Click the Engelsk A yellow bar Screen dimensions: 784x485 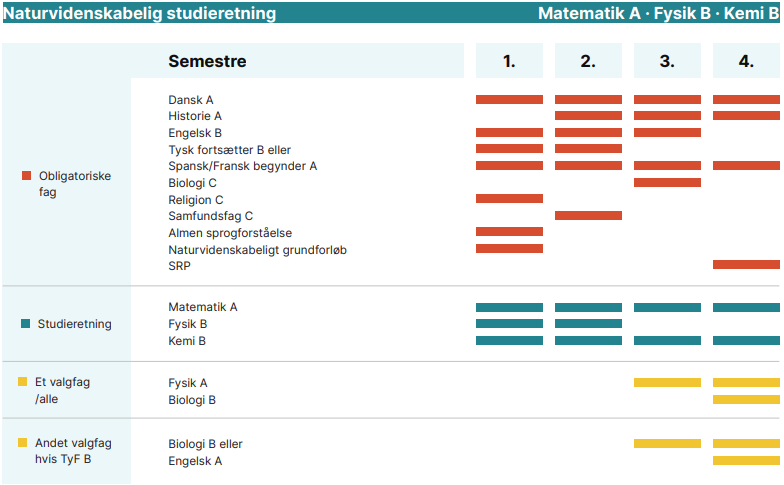click(x=746, y=460)
